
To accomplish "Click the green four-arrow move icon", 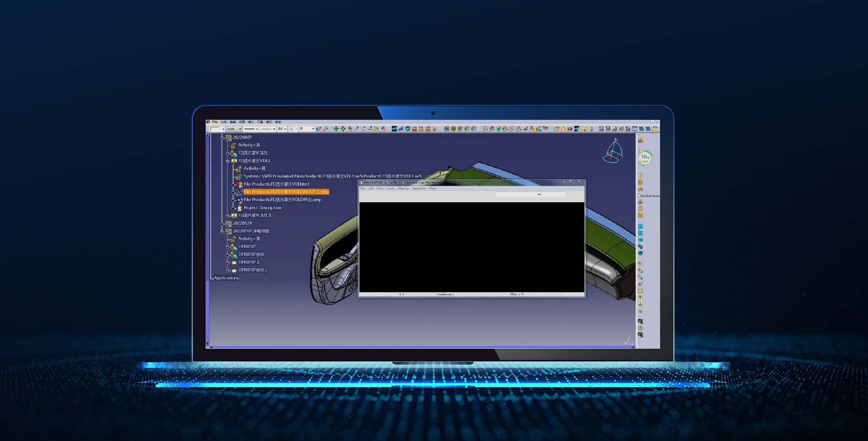I will click(336, 129).
